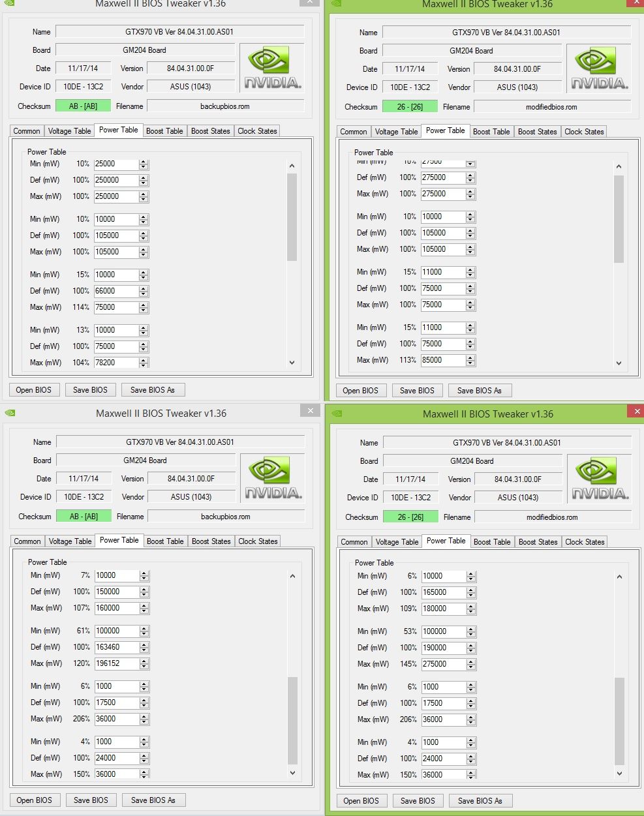Viewport: 644px width, 816px height.
Task: Click Save BIOS in lower backupbios.rom window
Action: pos(91,800)
